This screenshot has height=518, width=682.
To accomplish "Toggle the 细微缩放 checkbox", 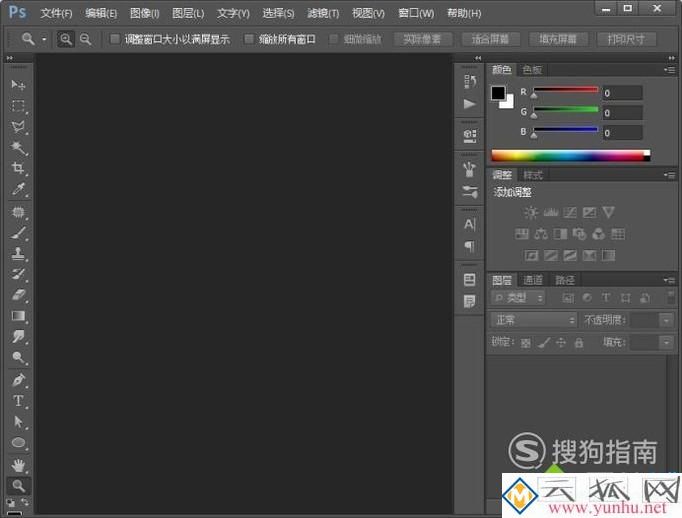I will [x=335, y=39].
